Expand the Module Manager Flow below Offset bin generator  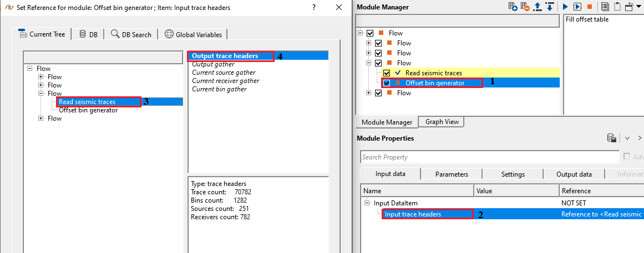(x=368, y=92)
